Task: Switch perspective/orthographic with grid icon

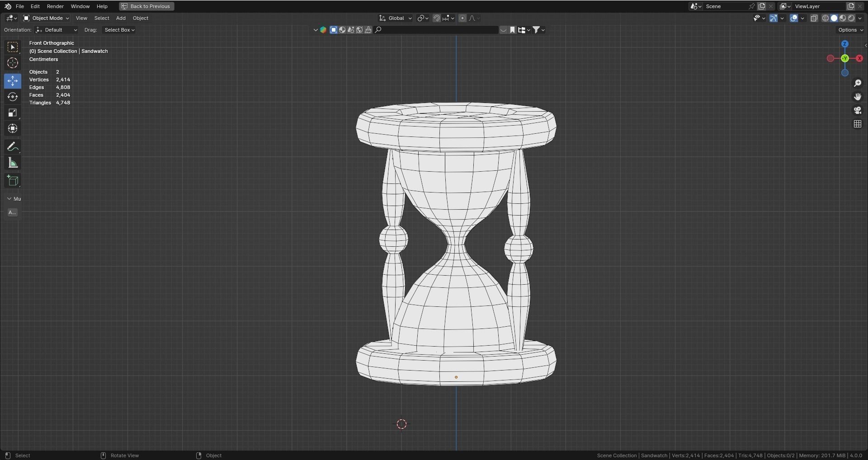Action: pyautogui.click(x=858, y=124)
